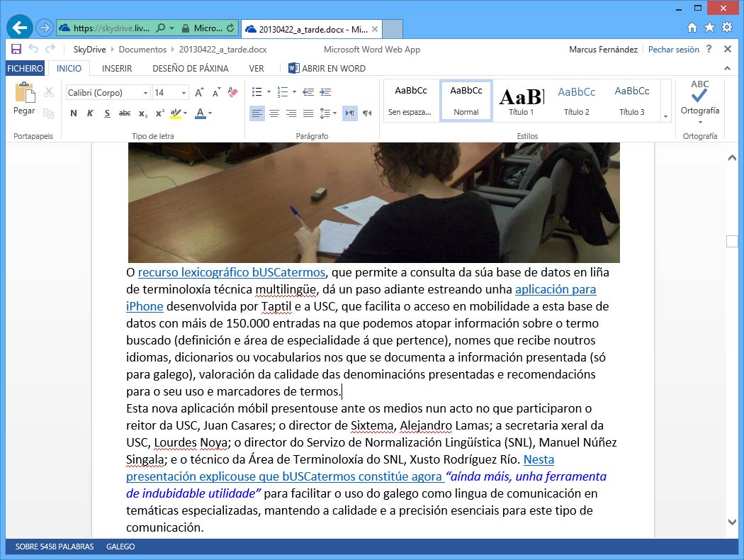Toggle superscript formatting

pyautogui.click(x=160, y=113)
